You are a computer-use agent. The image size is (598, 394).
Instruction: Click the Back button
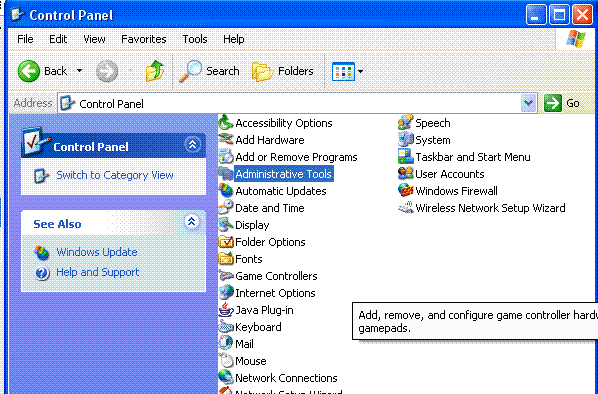click(42, 71)
